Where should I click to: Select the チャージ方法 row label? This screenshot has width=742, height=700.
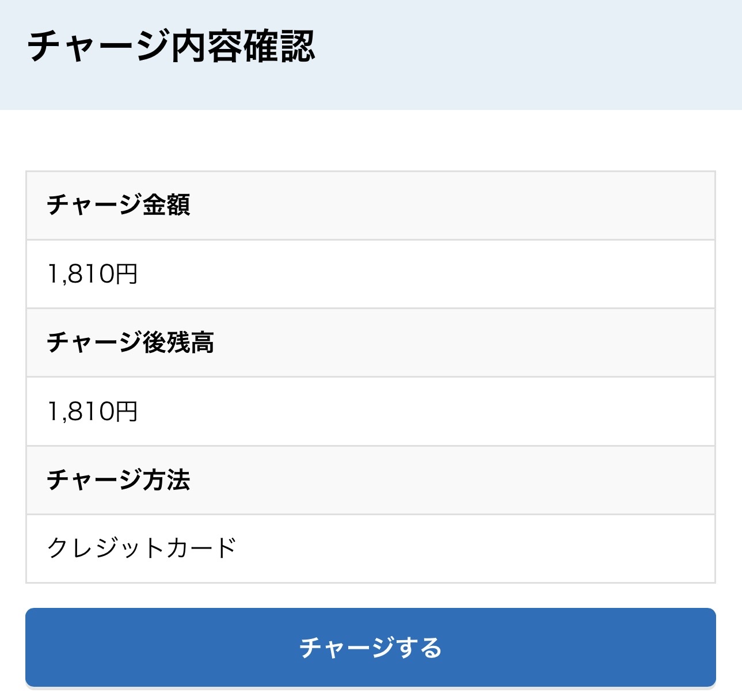(x=119, y=480)
